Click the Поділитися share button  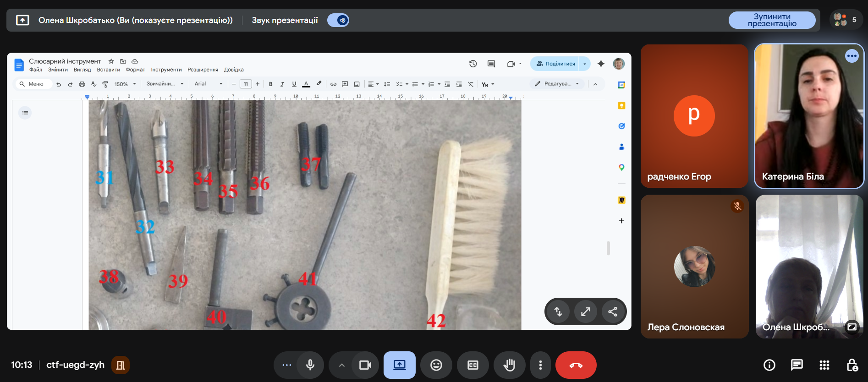coord(555,64)
